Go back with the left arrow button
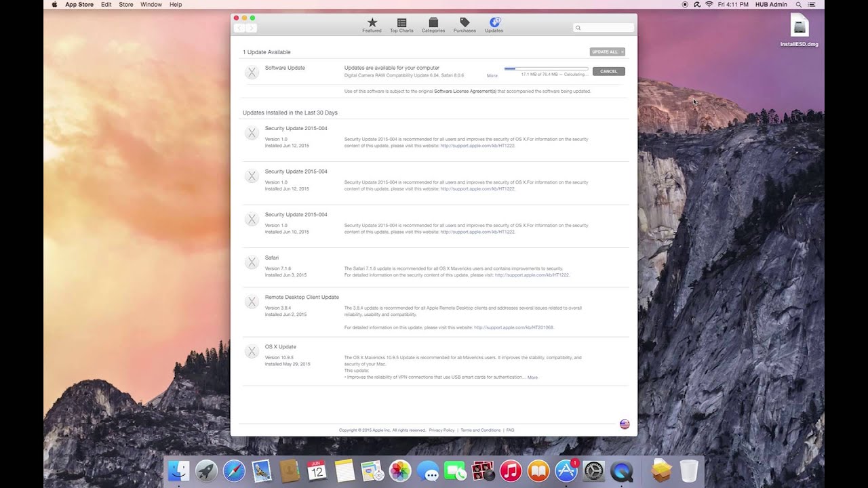 tap(239, 28)
